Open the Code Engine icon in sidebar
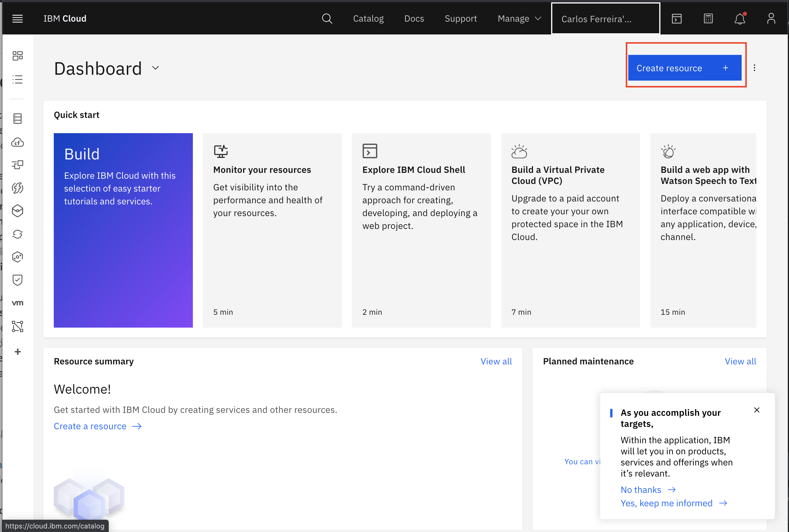This screenshot has width=789, height=532. 17,165
